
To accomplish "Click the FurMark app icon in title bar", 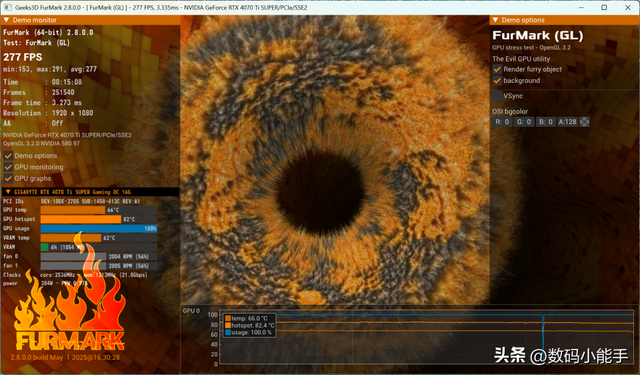I will (x=7, y=7).
